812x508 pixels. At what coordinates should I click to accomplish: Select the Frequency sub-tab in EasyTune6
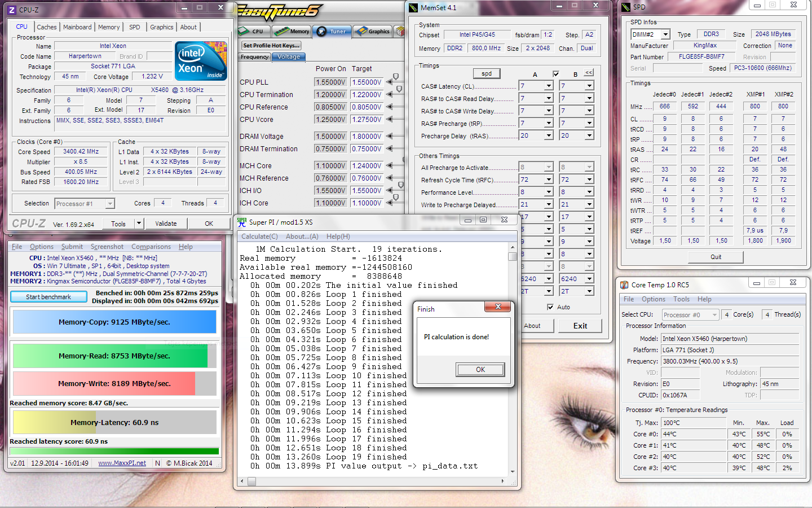point(255,57)
